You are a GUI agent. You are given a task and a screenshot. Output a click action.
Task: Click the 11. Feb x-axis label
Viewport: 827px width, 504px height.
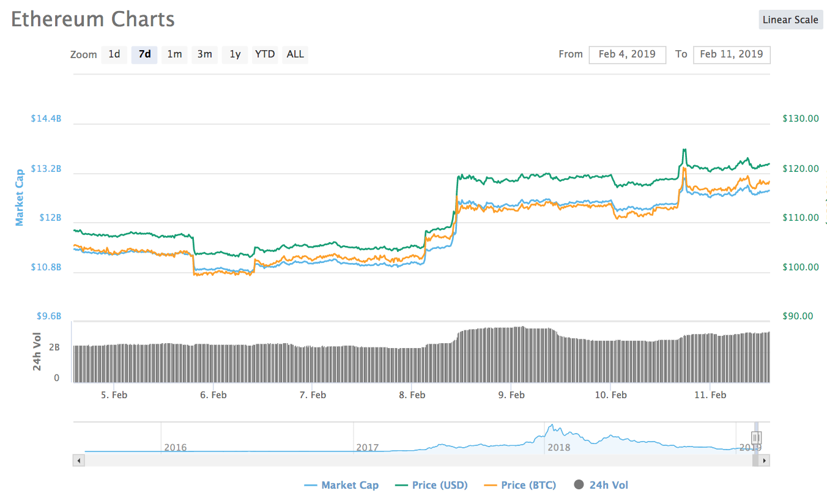click(710, 395)
